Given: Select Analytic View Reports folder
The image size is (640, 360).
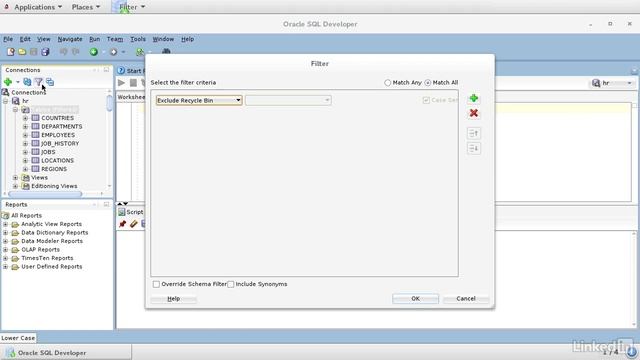Looking at the screenshot, I should point(51,224).
